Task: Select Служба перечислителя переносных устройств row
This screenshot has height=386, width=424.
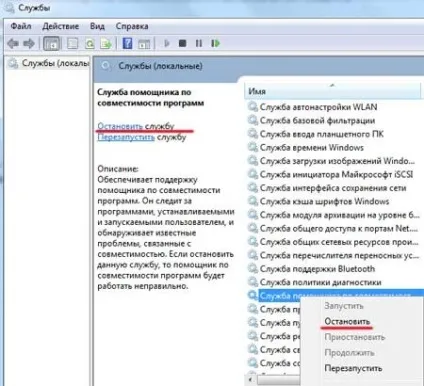Action: click(333, 255)
